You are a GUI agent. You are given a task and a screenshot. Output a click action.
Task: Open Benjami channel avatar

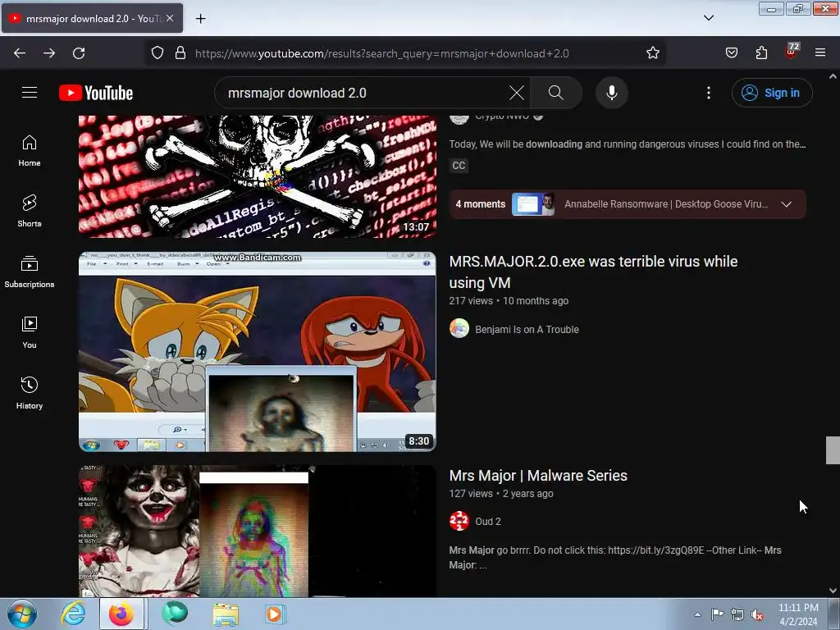(459, 328)
